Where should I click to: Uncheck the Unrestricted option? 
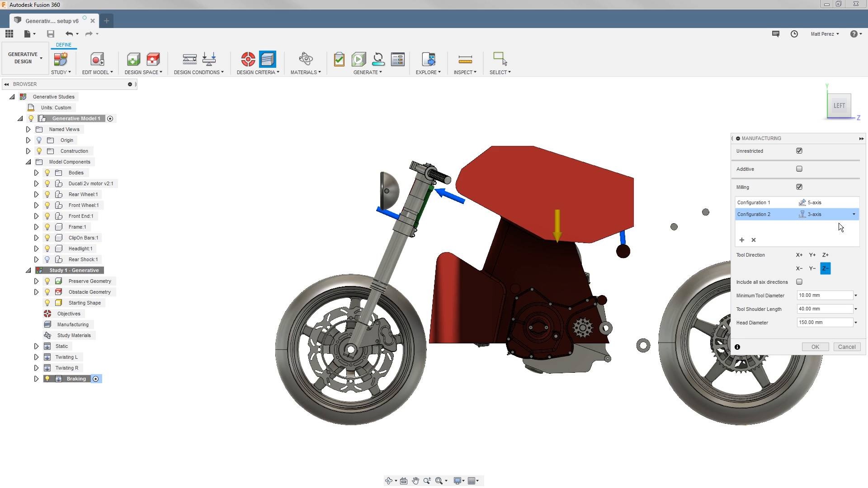coord(799,150)
